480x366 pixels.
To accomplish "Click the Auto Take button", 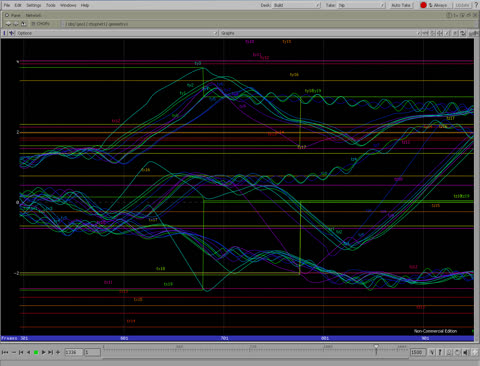I will 401,5.
